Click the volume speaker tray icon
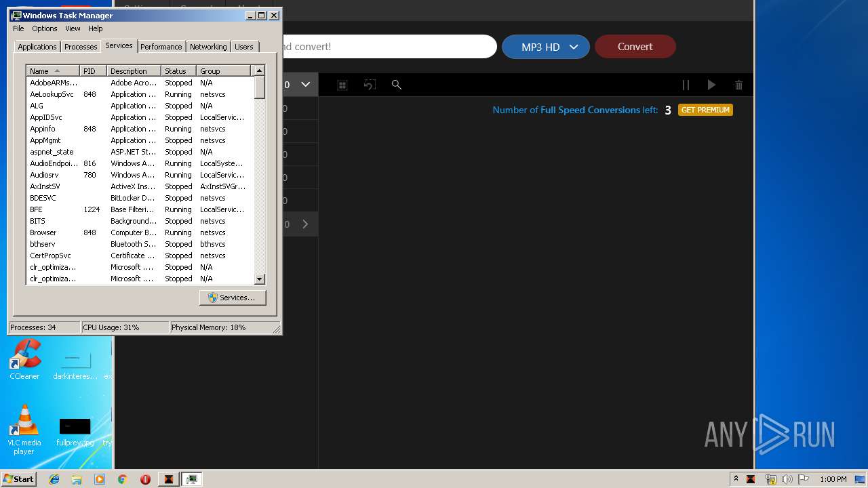Viewport: 868px width, 488px height. [x=787, y=479]
